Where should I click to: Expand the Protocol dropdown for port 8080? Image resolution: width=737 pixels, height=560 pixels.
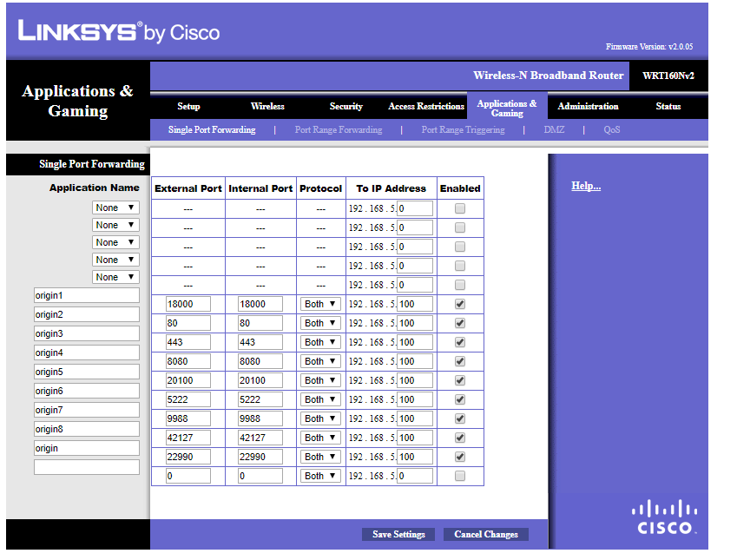320,361
